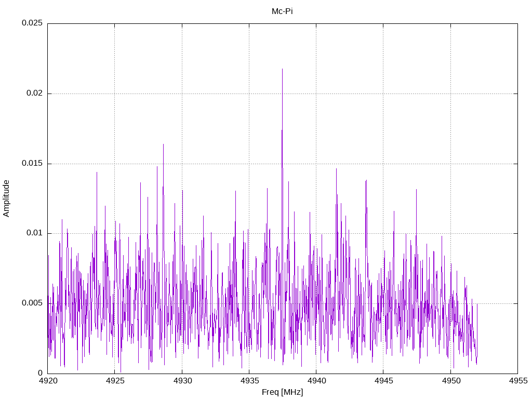Image resolution: width=532 pixels, height=399 pixels.
Task: Click the second-tallest peak tip near 4928.6 MHz
Action: point(163,144)
